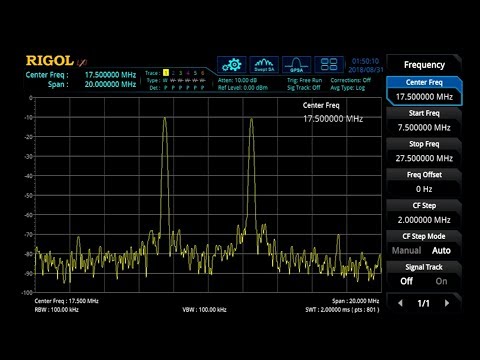Edit the 27.500000 MHz stop frequency value
Screen dimensions: 480x360
[424, 158]
